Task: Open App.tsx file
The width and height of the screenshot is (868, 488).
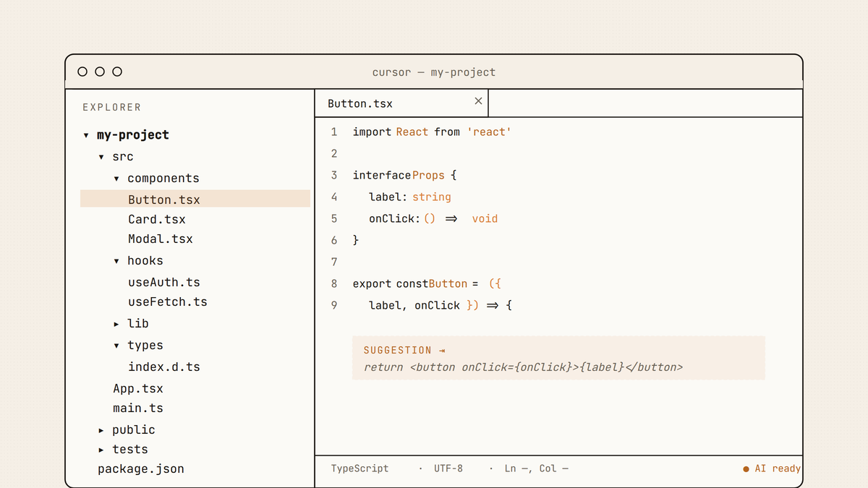Action: 138,388
